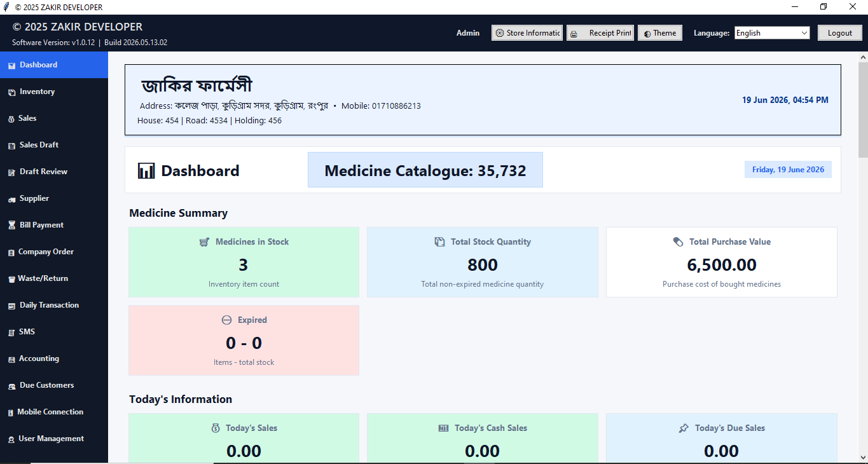This screenshot has height=464, width=868.
Task: Click the gear icon on Store Information
Action: point(500,33)
